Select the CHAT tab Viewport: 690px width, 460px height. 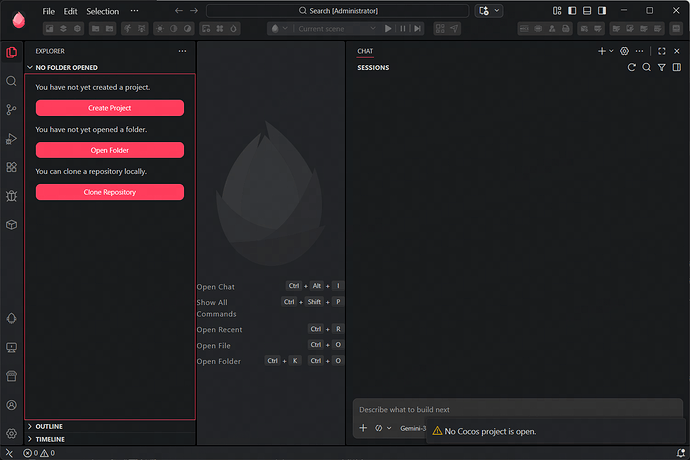[365, 51]
